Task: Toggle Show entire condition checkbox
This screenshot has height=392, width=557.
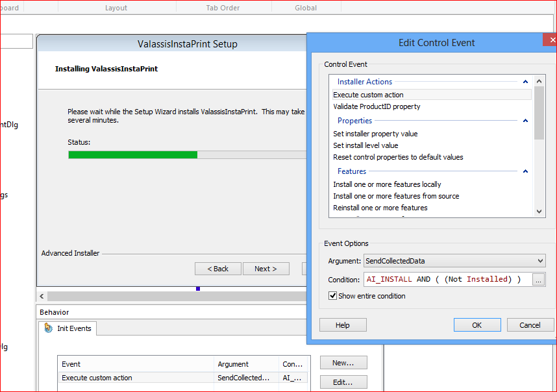Action: (333, 296)
